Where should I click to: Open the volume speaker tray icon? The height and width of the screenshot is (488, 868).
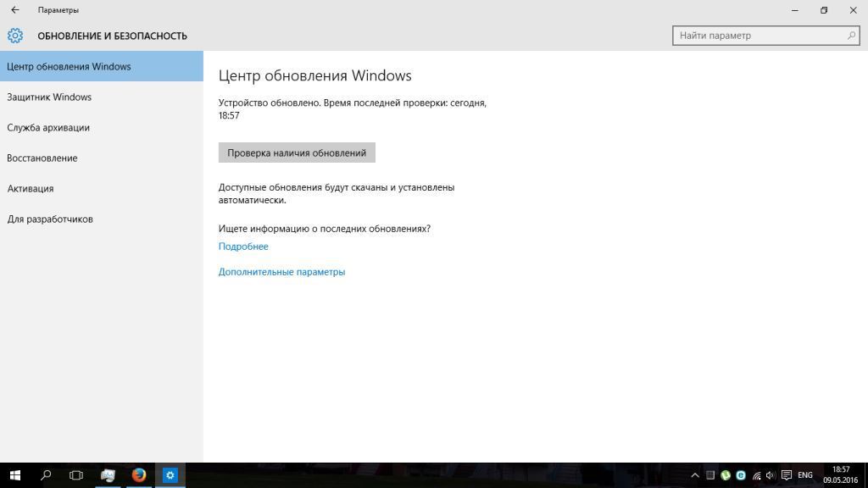(x=771, y=475)
